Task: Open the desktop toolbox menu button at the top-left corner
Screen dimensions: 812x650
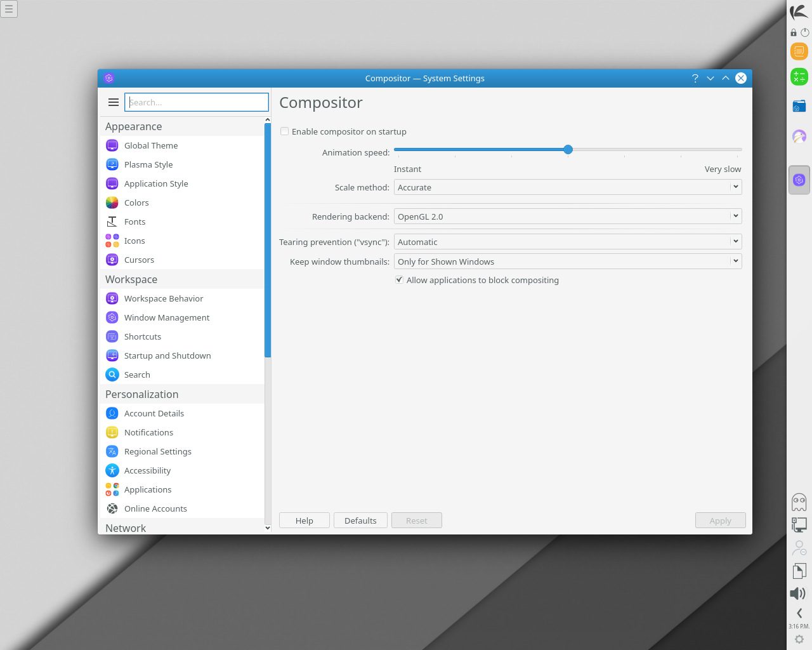Action: (x=9, y=9)
